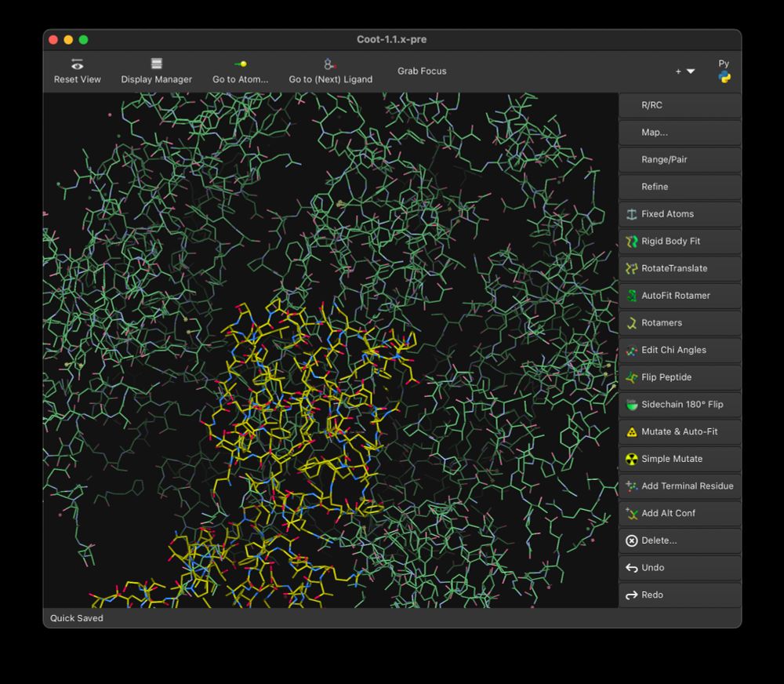Apply Sidechain 180° Flip
784x684 pixels.
[x=680, y=404]
